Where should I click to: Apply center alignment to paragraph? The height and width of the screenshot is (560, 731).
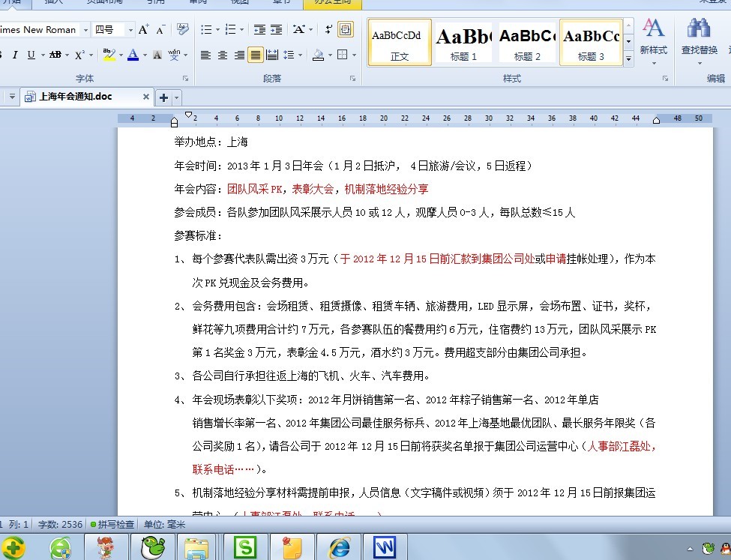[223, 55]
